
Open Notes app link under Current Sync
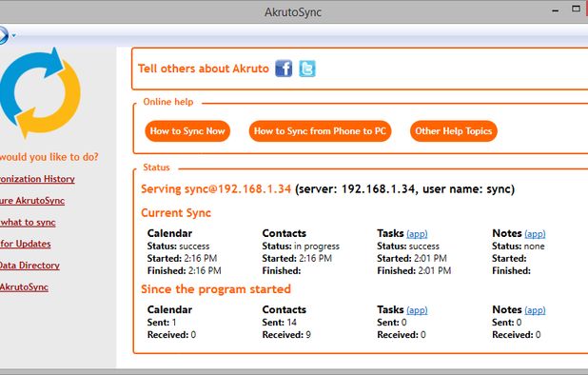point(535,234)
